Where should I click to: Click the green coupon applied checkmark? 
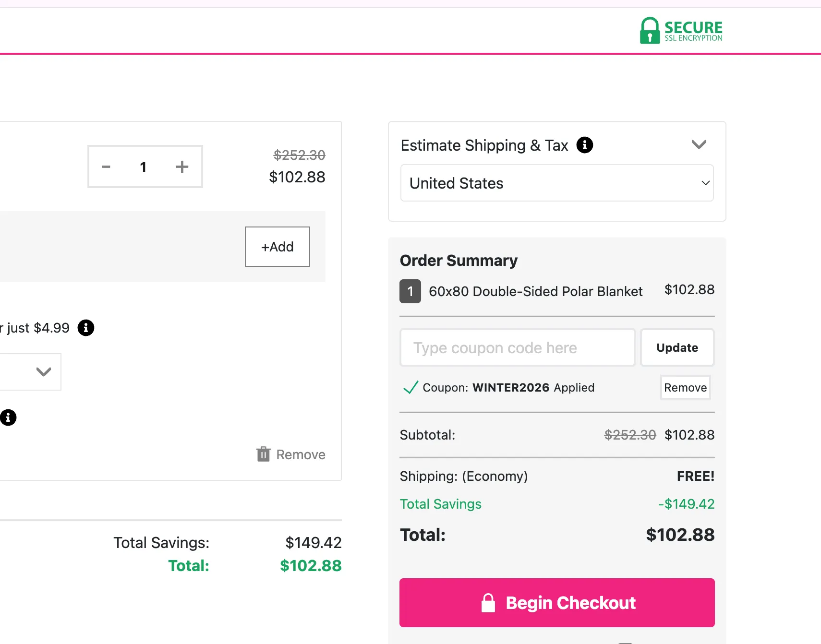coord(410,388)
